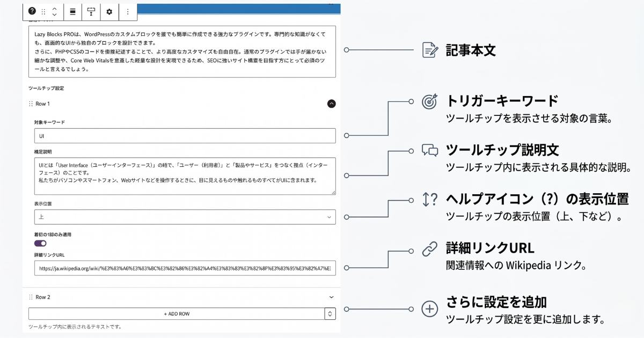
Task: Grab the Row 2 drag handle
Action: tap(31, 297)
